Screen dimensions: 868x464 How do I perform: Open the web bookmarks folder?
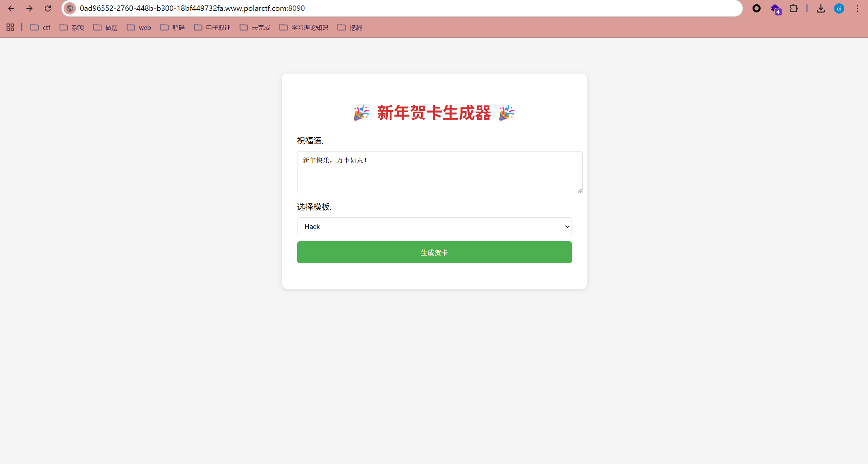139,27
